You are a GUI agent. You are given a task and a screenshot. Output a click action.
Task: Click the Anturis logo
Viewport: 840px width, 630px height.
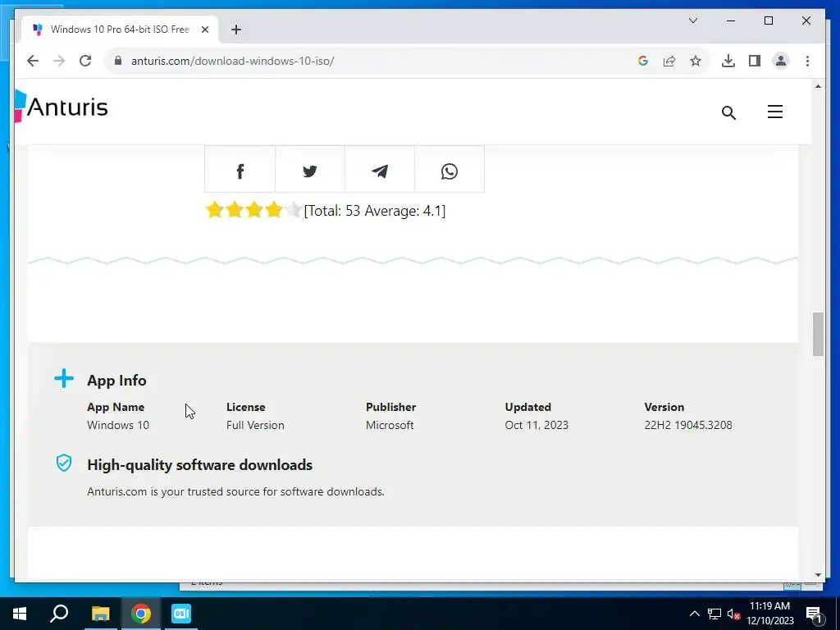click(x=62, y=107)
